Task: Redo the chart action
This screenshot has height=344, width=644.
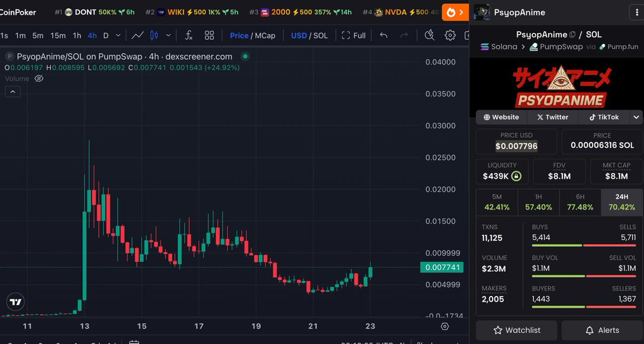Action: tap(404, 35)
